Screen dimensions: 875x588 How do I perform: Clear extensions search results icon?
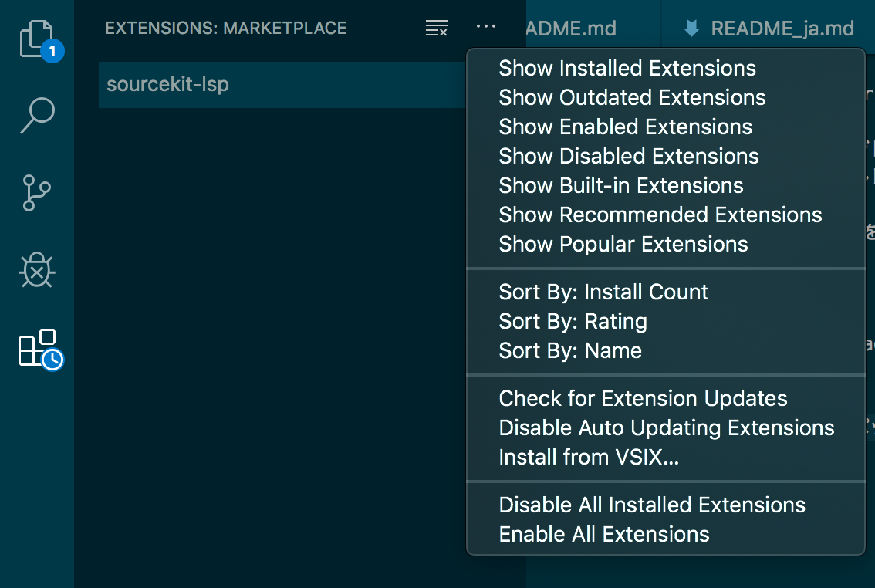tap(437, 29)
